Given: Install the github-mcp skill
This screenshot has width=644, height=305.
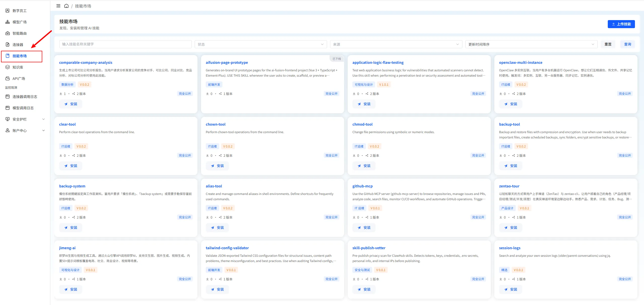Looking at the screenshot, I should click(364, 228).
